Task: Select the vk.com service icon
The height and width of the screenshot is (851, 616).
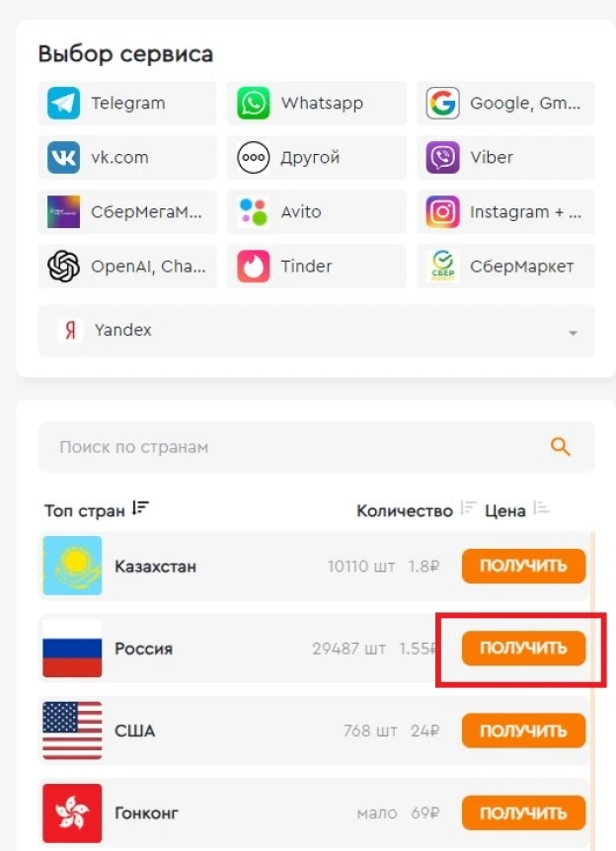Action: (63, 157)
